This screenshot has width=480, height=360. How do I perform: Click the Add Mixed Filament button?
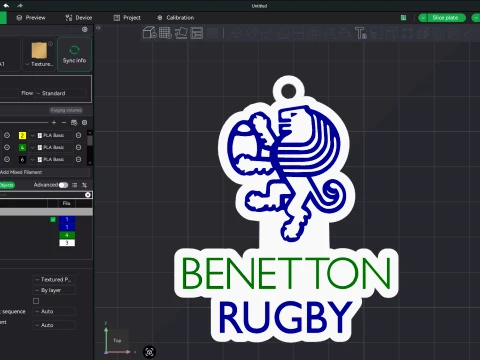tap(45, 172)
